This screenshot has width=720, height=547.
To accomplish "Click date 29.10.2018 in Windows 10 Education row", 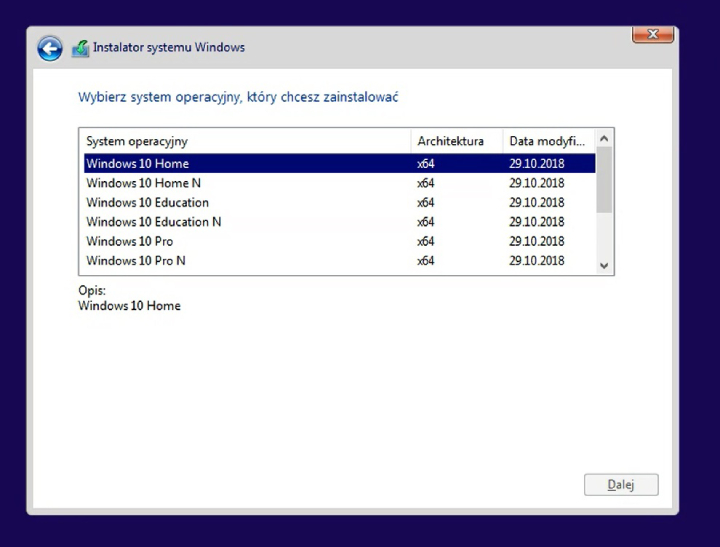I will (536, 203).
